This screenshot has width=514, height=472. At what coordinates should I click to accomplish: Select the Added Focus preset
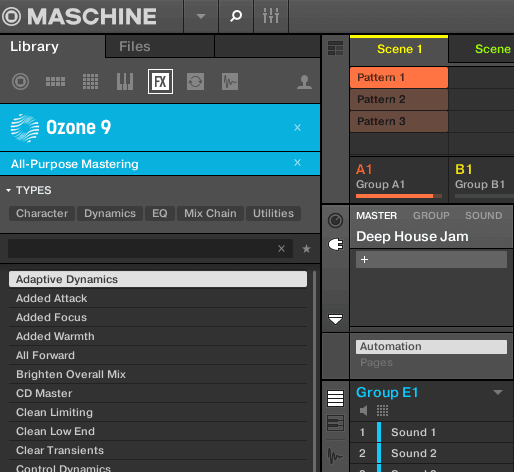(158, 317)
